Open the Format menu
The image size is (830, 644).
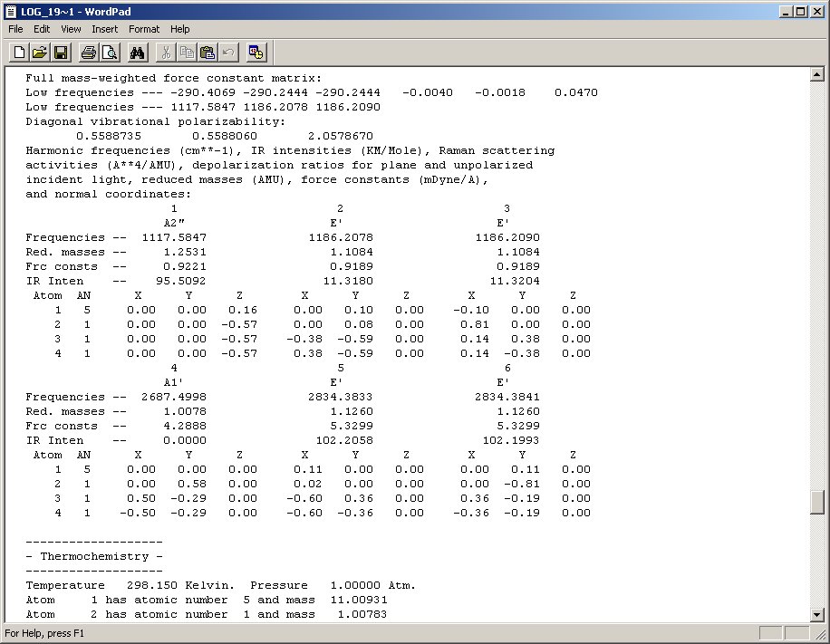[143, 29]
